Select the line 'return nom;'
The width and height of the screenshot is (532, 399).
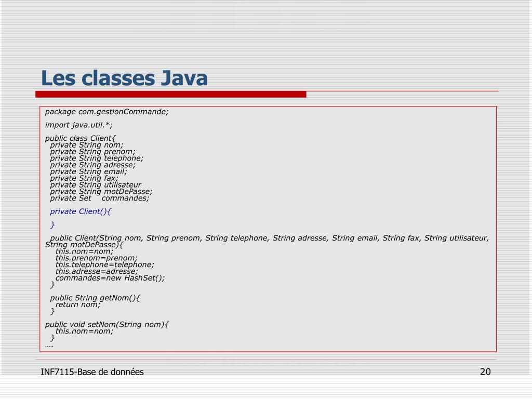click(x=78, y=304)
